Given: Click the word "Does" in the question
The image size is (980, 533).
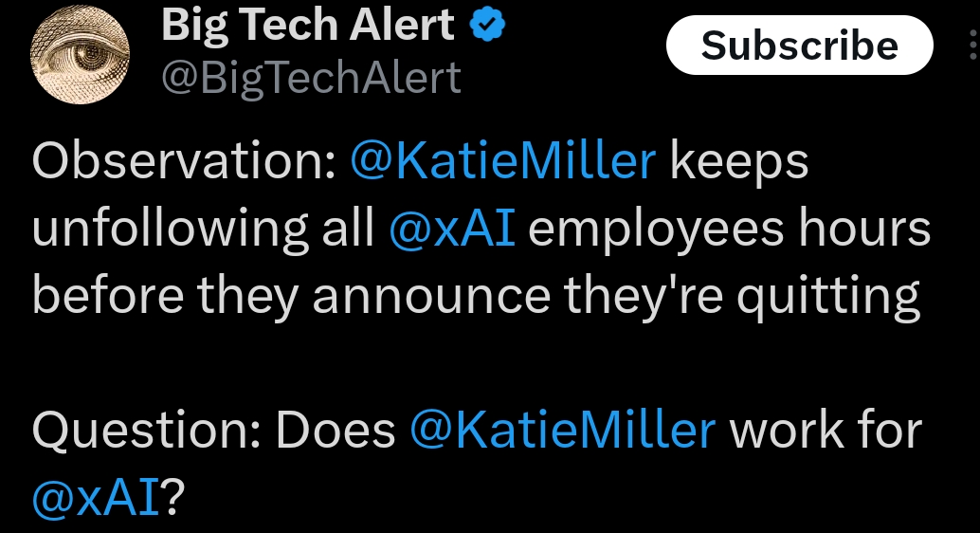Looking at the screenshot, I should (336, 431).
